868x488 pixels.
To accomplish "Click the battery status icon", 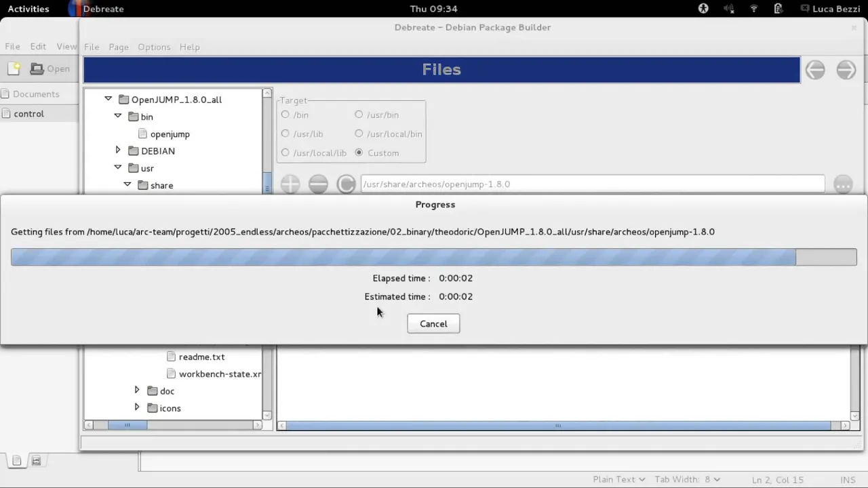I will pyautogui.click(x=778, y=9).
